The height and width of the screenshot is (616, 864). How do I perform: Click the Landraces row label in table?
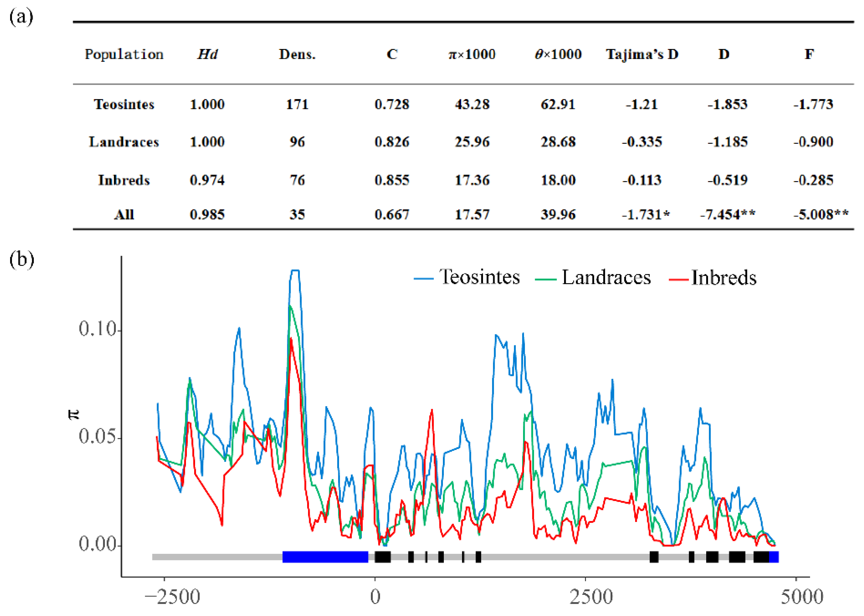tap(124, 142)
